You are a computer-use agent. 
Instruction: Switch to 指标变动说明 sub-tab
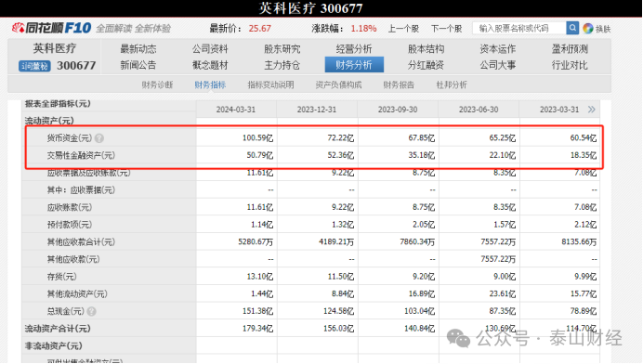(x=270, y=84)
